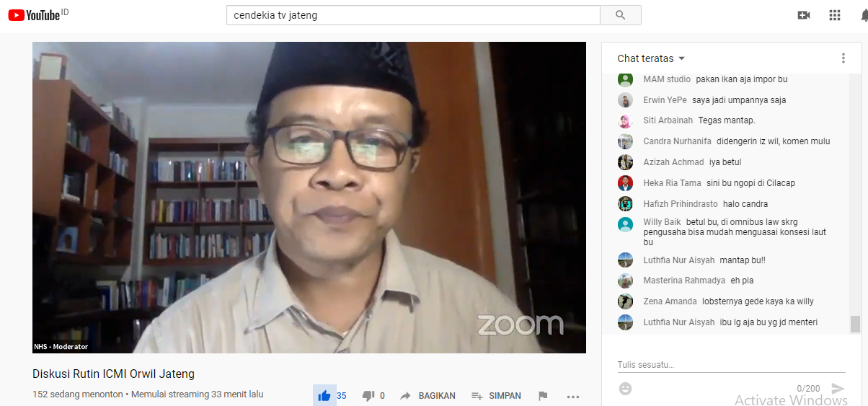Click the search box with cendekia text
Screen dimensions: 868x406
(413, 15)
